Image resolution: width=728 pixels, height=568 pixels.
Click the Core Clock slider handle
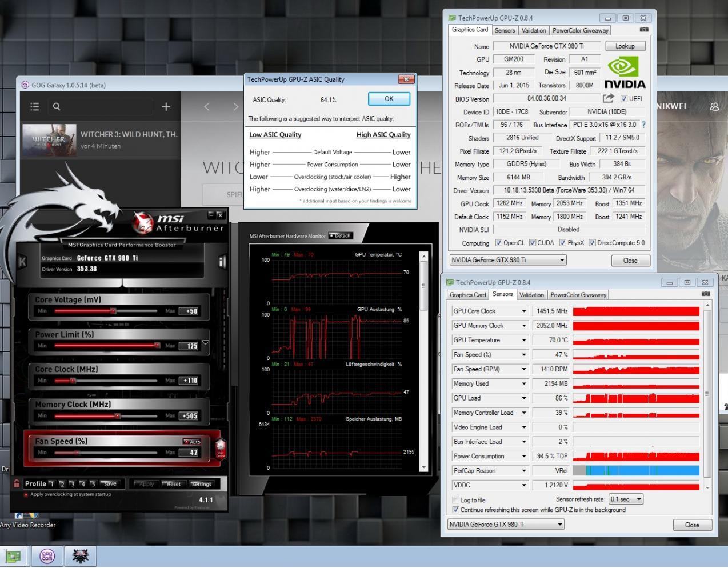[73, 381]
